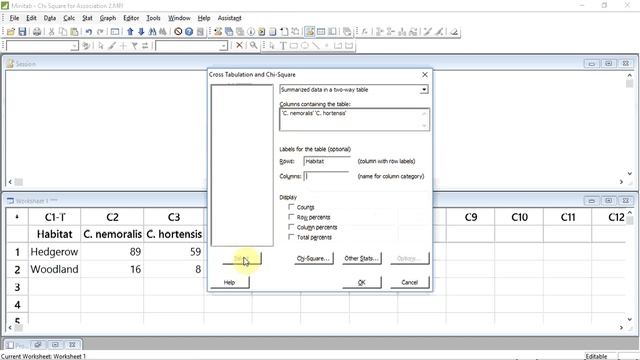This screenshot has width=640, height=360.
Task: Open the Data menu
Action: point(50,18)
